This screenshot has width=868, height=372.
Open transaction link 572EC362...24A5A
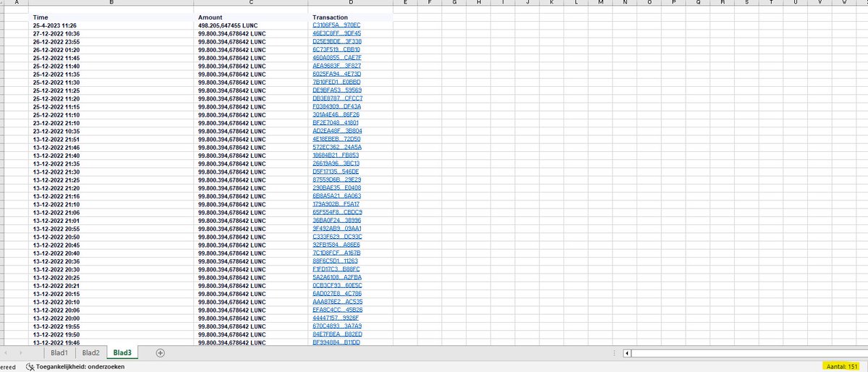pyautogui.click(x=336, y=147)
